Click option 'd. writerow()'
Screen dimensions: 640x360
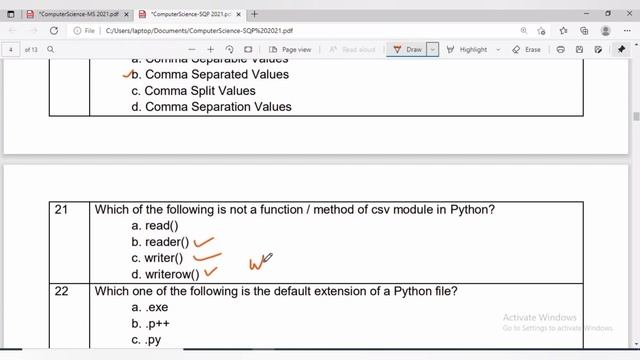pos(165,274)
